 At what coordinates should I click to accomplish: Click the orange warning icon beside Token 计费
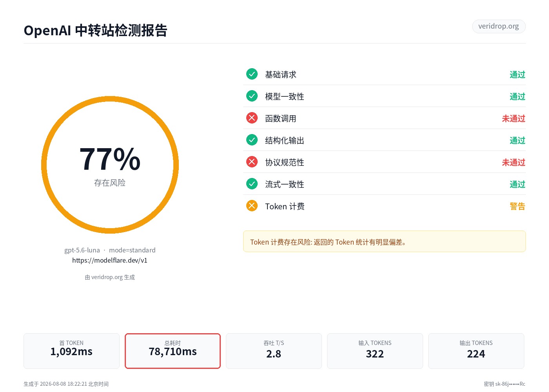tap(252, 205)
